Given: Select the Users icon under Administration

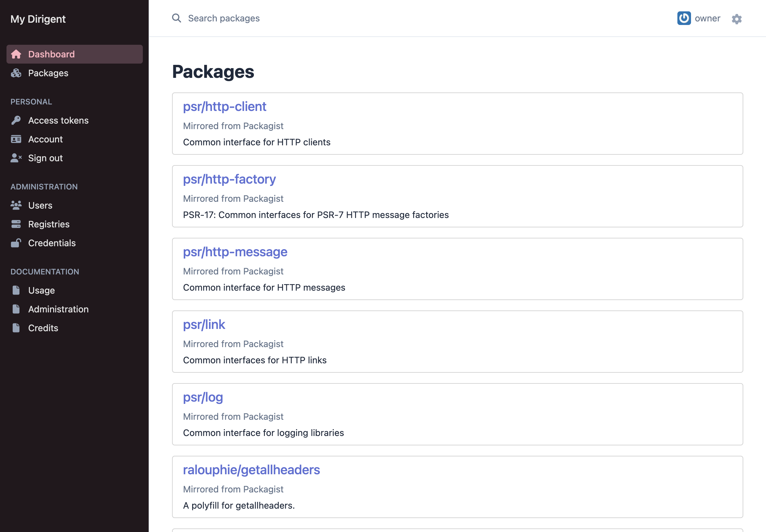Looking at the screenshot, I should [x=16, y=205].
